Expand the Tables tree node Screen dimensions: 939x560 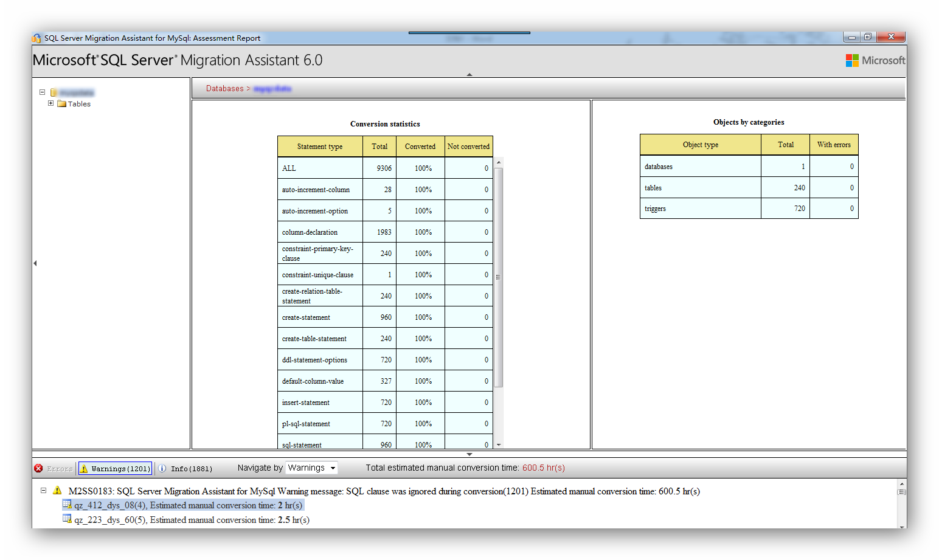51,103
